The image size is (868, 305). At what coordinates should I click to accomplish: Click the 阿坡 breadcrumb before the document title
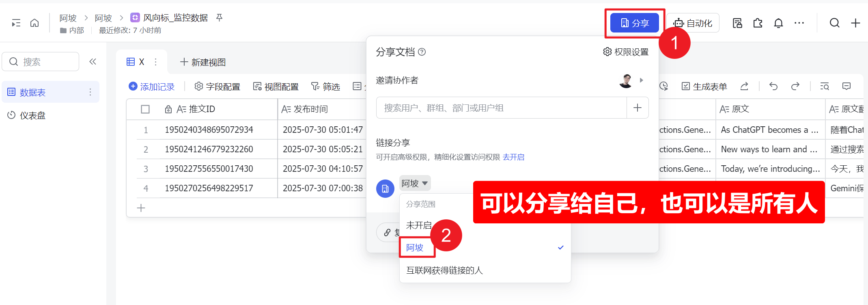[x=103, y=18]
